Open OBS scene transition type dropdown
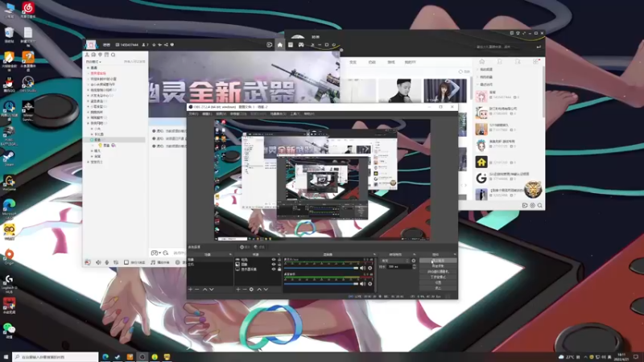644x362 pixels. [395, 261]
